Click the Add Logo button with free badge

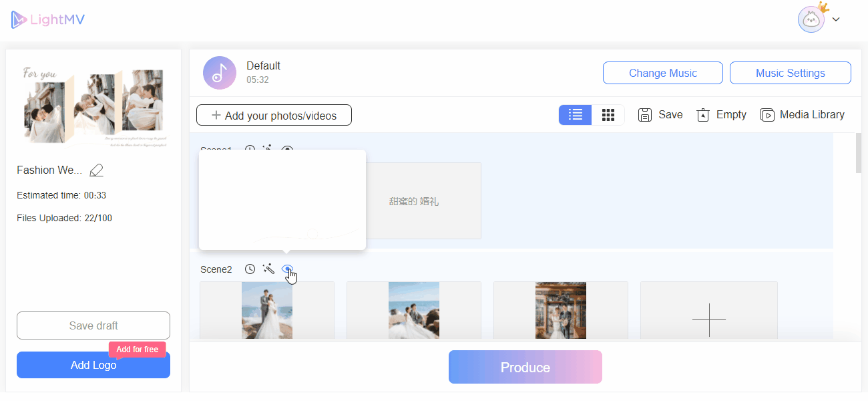click(93, 365)
